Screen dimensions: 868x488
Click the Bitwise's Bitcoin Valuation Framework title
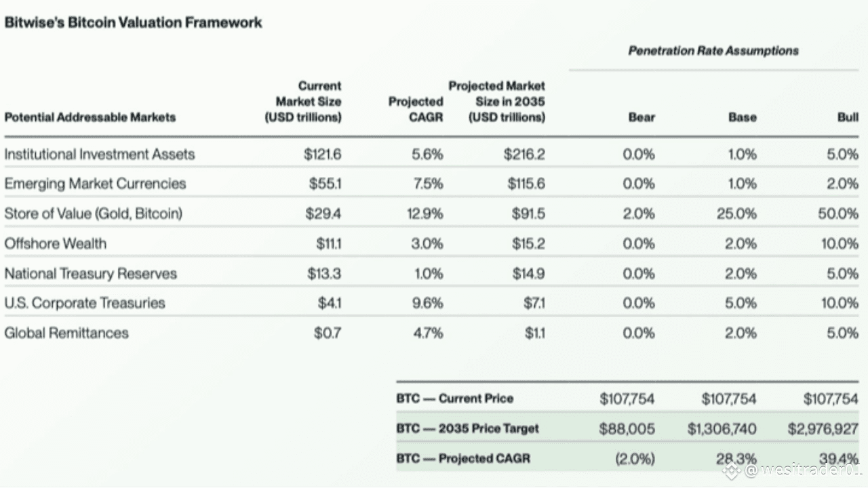point(133,22)
